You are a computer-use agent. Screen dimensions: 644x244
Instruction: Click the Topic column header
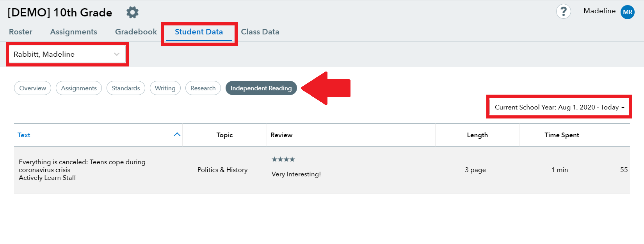pyautogui.click(x=224, y=135)
